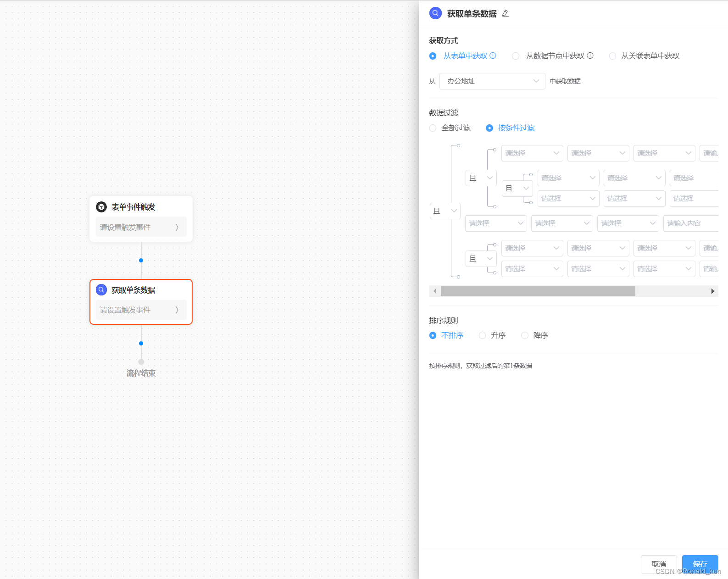The height and width of the screenshot is (579, 728).
Task: Click the cube icon on the 表单事件触发 node
Action: [101, 207]
